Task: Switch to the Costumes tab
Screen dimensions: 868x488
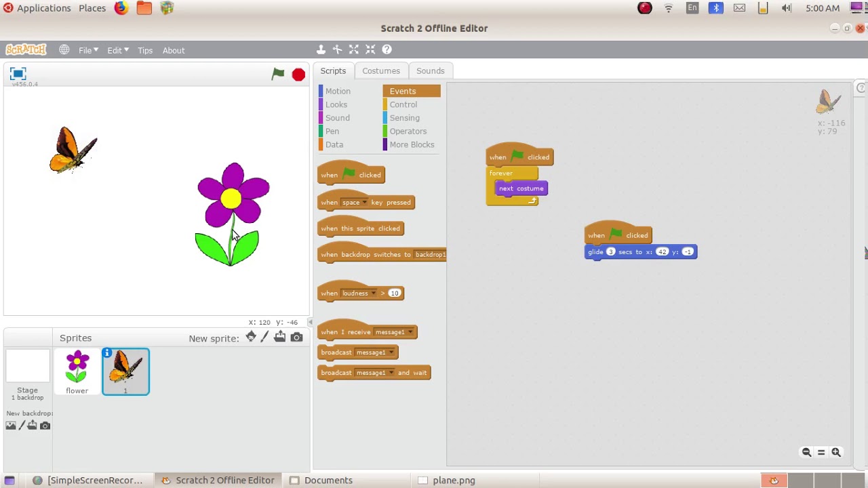Action: click(x=381, y=70)
